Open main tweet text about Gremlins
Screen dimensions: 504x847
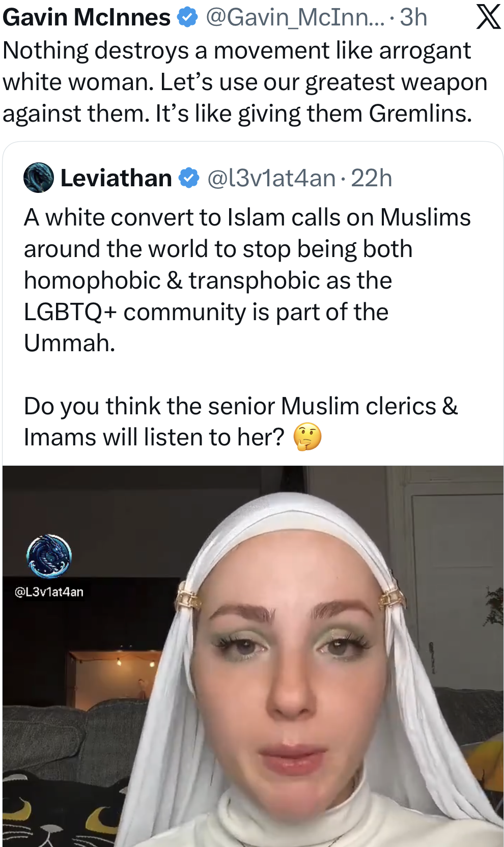(245, 82)
